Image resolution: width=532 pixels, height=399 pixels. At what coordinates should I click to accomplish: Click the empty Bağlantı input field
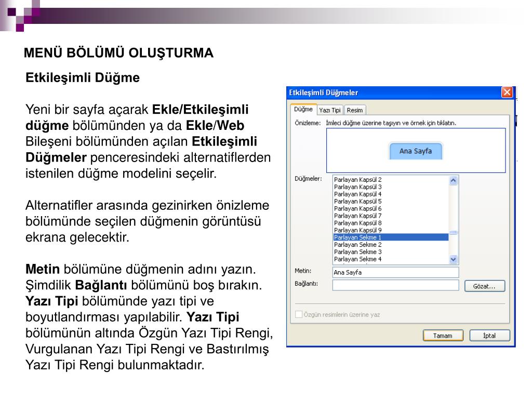click(x=395, y=285)
